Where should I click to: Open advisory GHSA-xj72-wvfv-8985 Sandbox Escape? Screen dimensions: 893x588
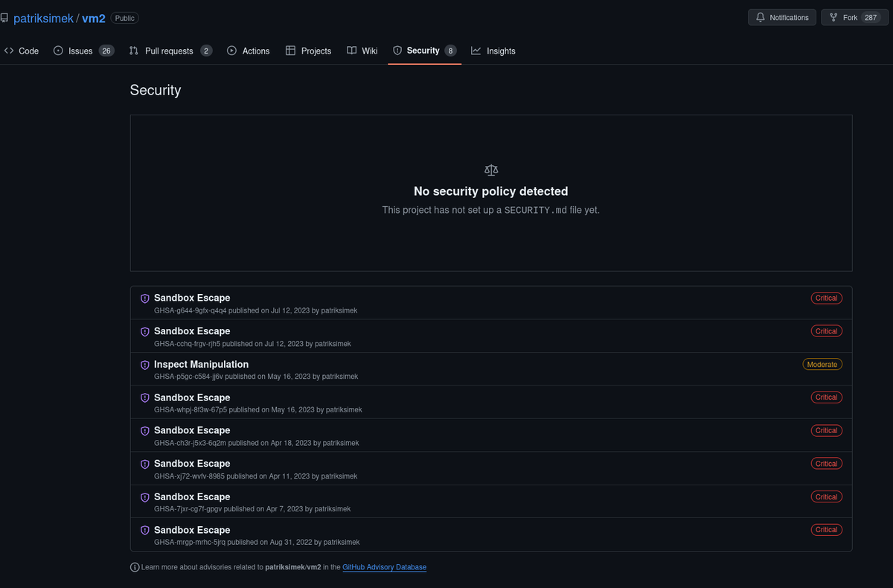[x=192, y=464]
